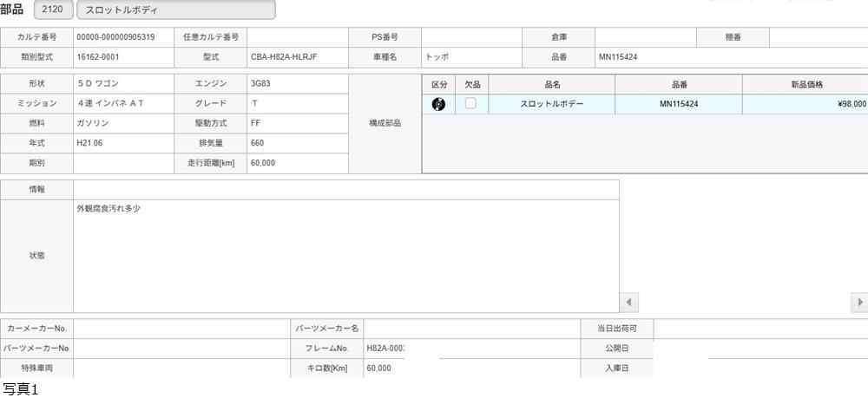Click the empty PS番号 input field
The width and height of the screenshot is (868, 404).
[470, 37]
